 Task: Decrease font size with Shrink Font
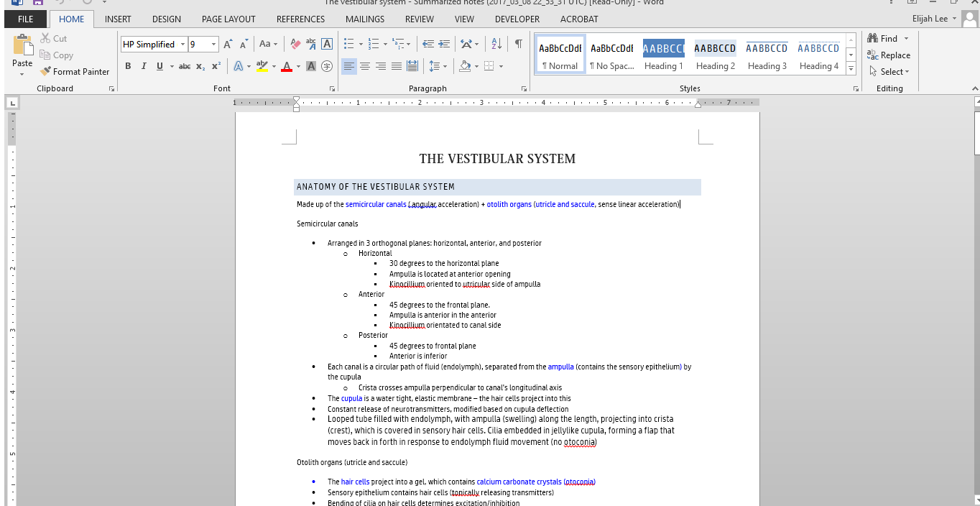[244, 45]
